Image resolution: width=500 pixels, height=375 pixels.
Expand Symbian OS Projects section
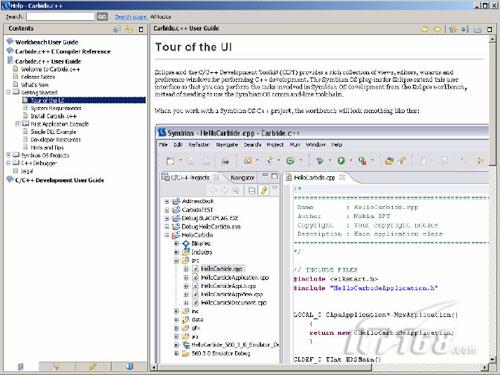pyautogui.click(x=9, y=155)
